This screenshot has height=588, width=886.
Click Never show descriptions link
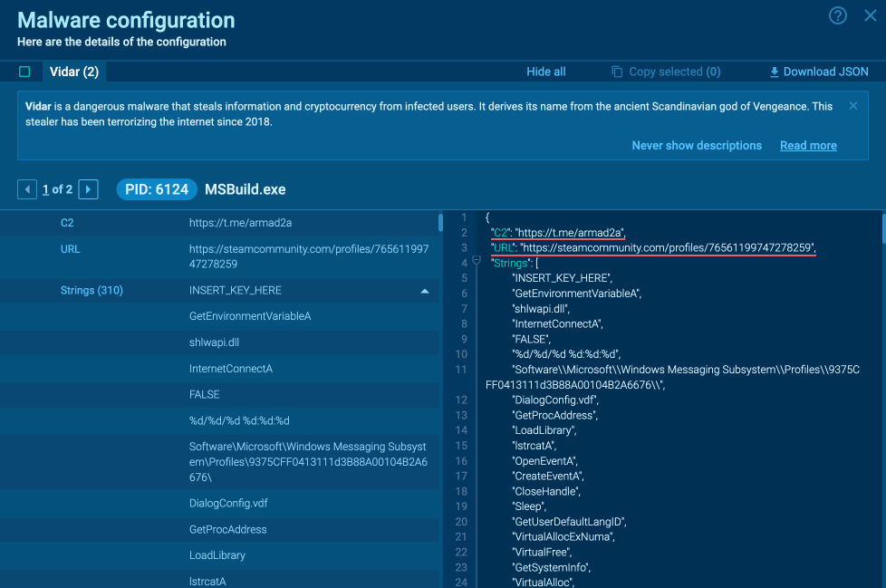coord(697,145)
